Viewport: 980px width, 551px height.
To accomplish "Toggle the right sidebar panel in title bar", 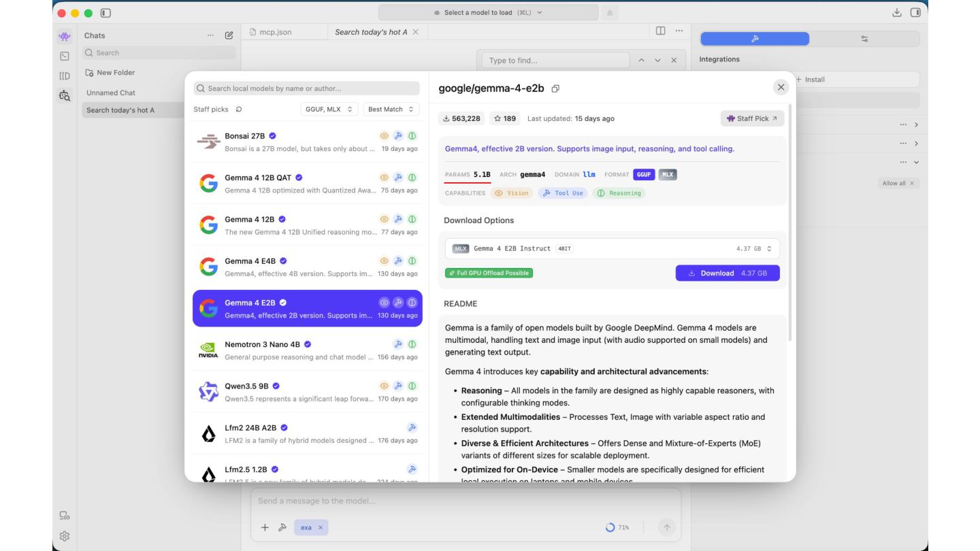I will (915, 13).
